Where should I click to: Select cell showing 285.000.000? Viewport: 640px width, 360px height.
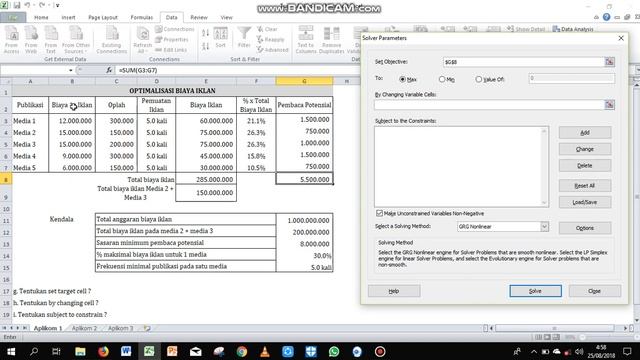tap(206, 179)
